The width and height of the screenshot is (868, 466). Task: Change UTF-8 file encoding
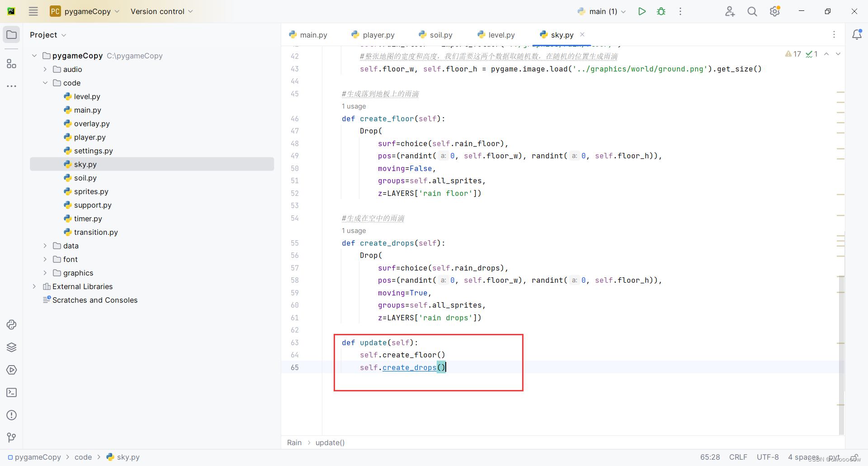pos(768,457)
